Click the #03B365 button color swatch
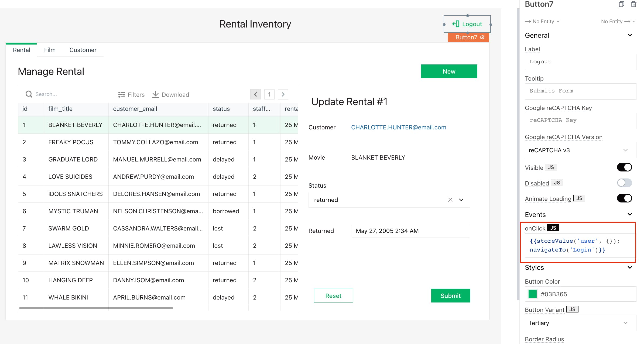The image size is (644, 344). tap(532, 294)
